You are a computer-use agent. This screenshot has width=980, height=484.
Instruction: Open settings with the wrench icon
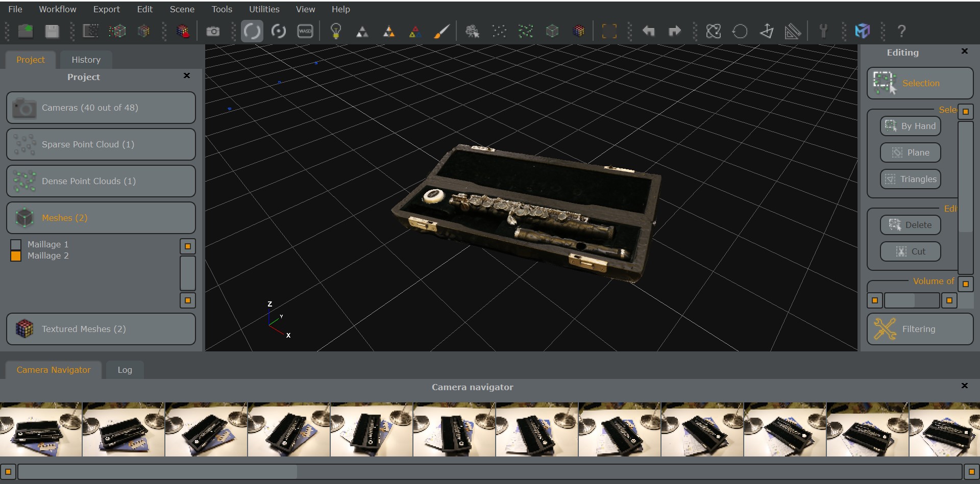823,31
